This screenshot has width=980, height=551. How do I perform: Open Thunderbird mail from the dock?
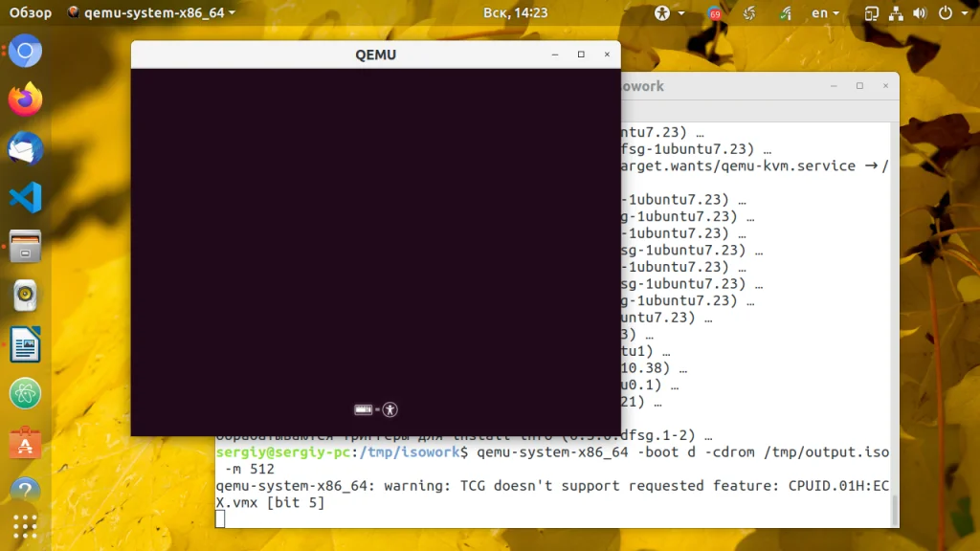pos(25,148)
